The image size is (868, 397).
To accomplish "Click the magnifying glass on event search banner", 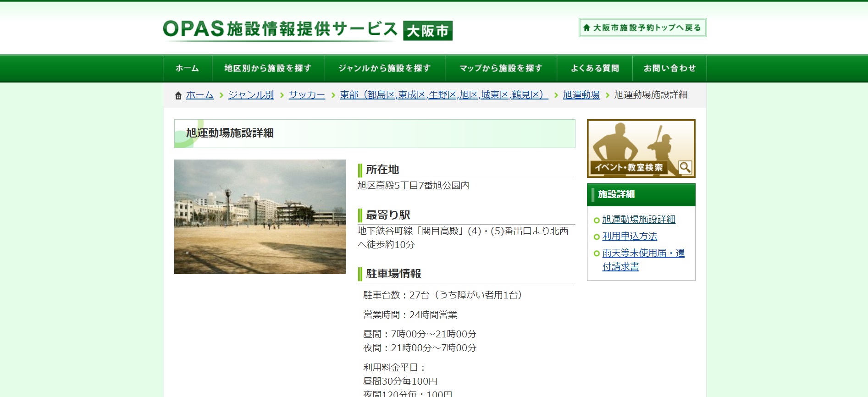I will coord(685,167).
